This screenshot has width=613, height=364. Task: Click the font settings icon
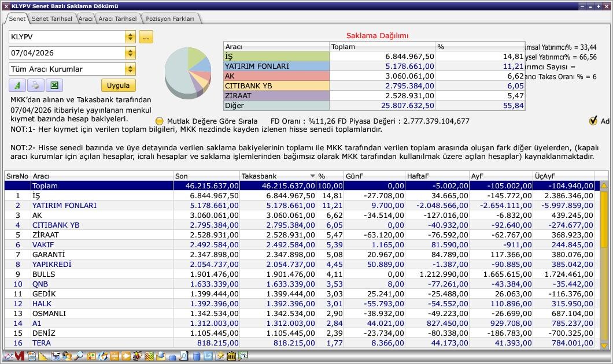(x=17, y=86)
